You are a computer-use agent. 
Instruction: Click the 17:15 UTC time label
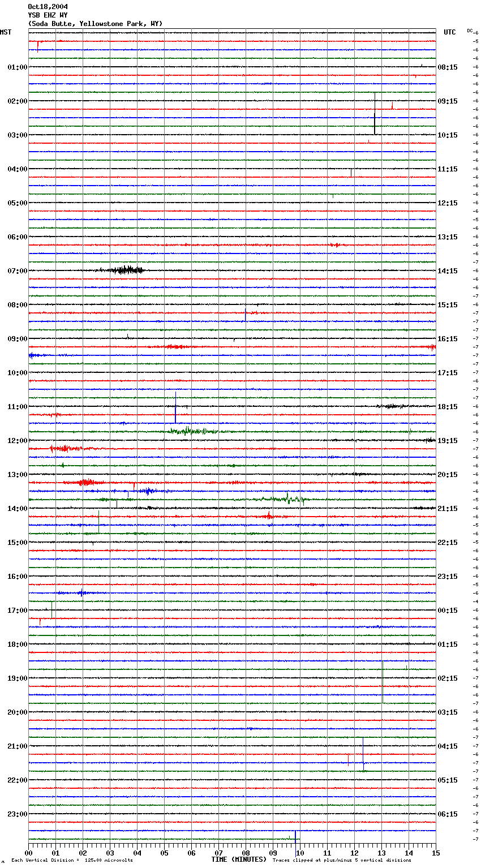pos(448,373)
